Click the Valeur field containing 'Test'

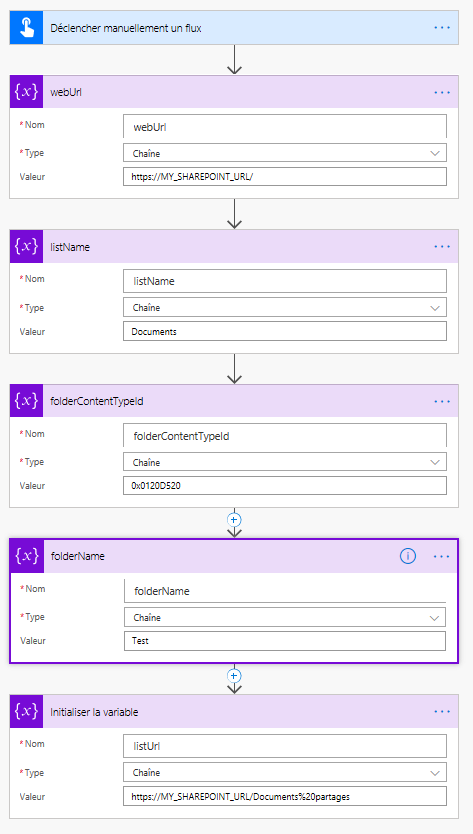click(x=285, y=641)
